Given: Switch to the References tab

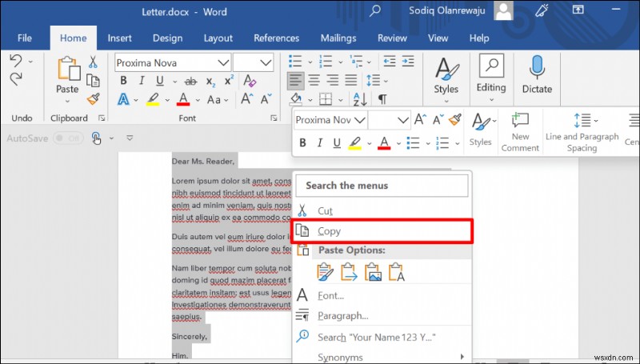Looking at the screenshot, I should pos(276,38).
